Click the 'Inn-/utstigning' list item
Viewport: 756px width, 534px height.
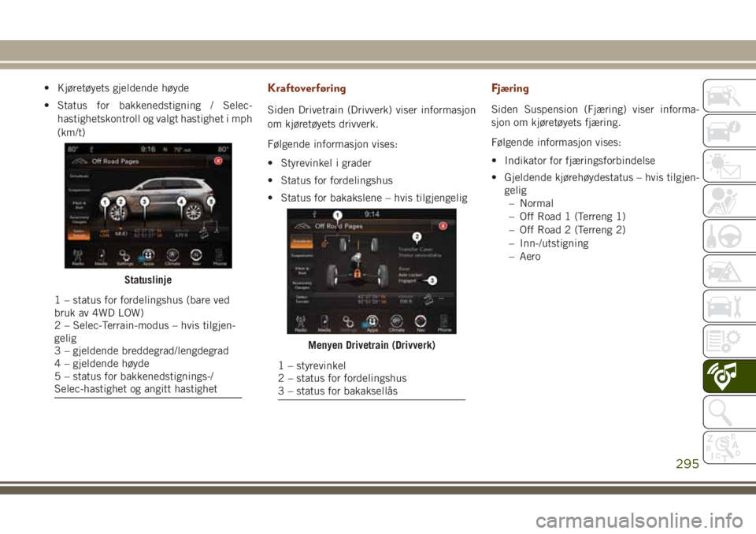click(x=554, y=243)
